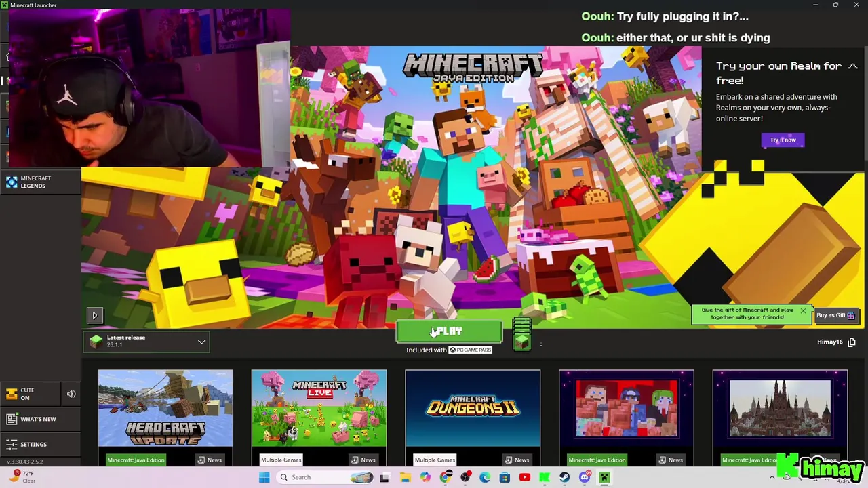
Task: Click the What's New newspaper icon
Action: pyautogui.click(x=12, y=419)
